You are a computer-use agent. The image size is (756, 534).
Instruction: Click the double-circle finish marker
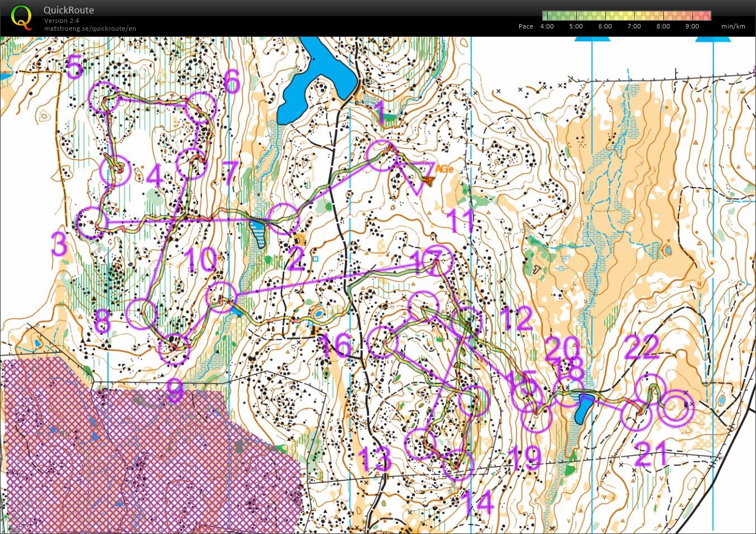coord(676,408)
